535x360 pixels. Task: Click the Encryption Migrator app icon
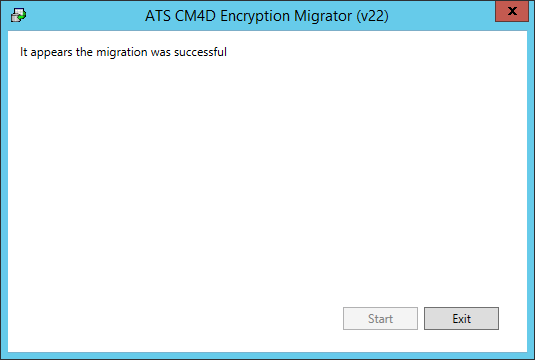[18, 15]
